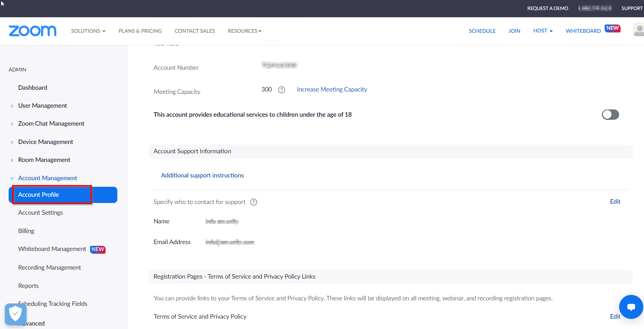Open Additional support instructions link

pos(202,175)
